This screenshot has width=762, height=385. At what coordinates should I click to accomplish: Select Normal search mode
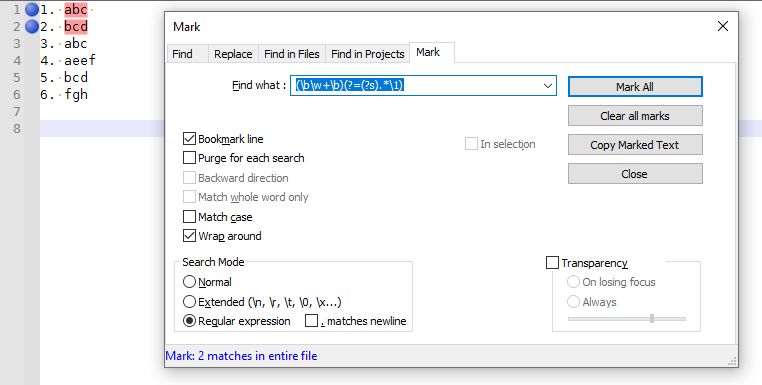[x=189, y=281]
